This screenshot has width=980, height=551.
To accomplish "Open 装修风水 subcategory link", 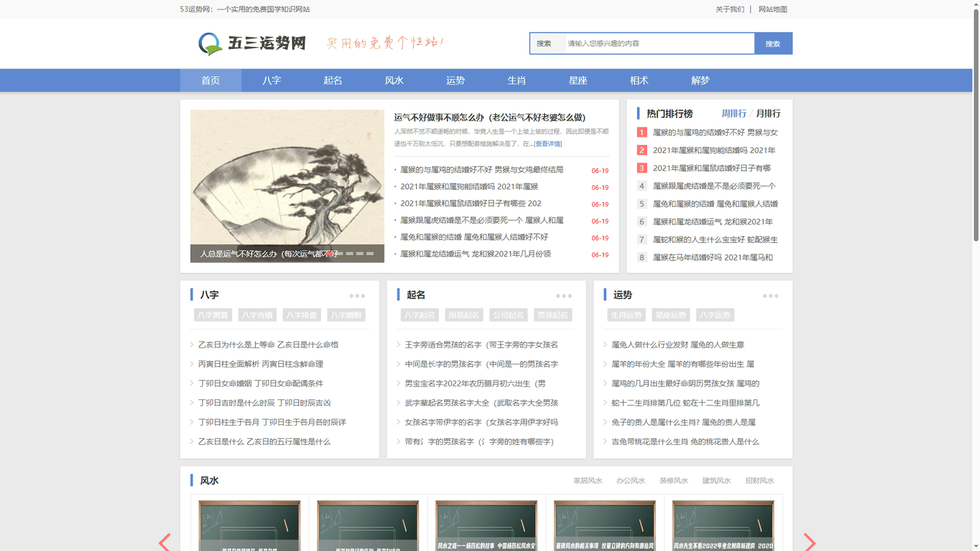I will pyautogui.click(x=674, y=481).
